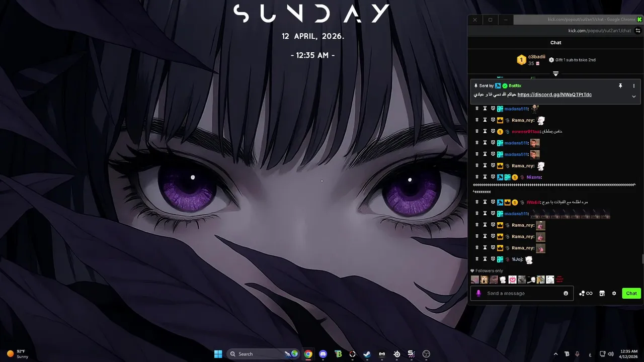
Task: Click the purple microphone icon in message box
Action: click(x=478, y=293)
